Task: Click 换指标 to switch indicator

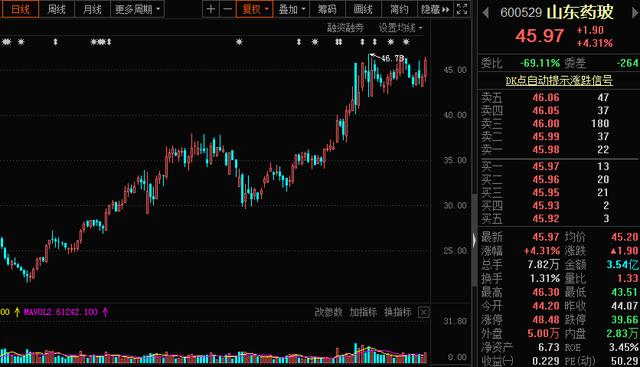Action: tap(398, 312)
